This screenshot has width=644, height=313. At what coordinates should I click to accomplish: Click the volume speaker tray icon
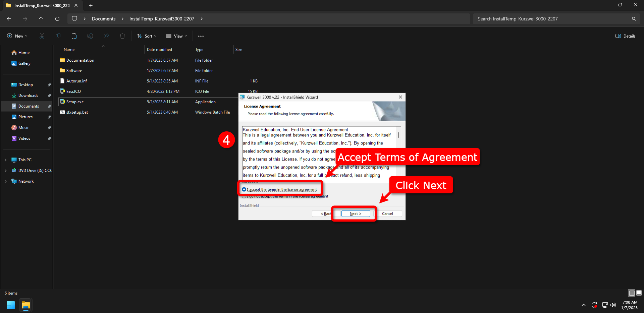[x=613, y=305]
